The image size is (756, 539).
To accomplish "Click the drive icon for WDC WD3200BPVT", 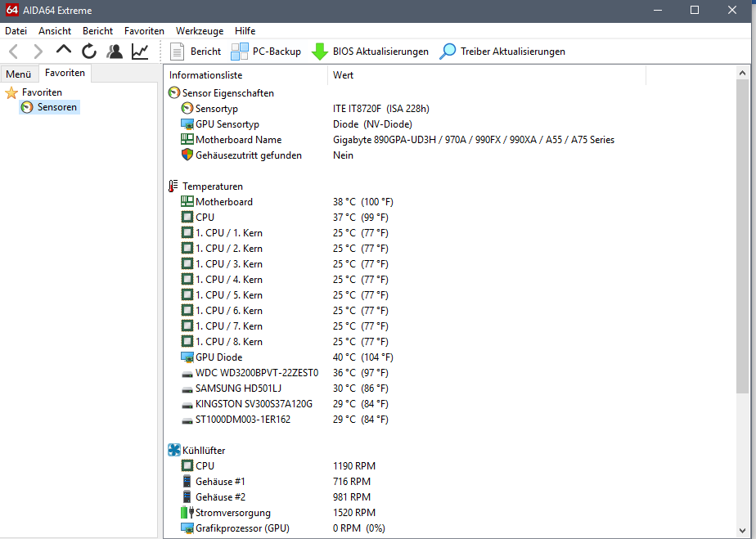I will 187,374.
